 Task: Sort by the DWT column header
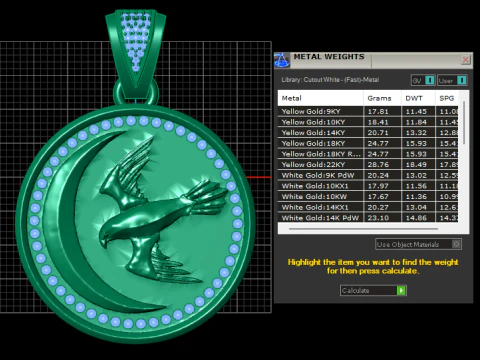point(418,98)
